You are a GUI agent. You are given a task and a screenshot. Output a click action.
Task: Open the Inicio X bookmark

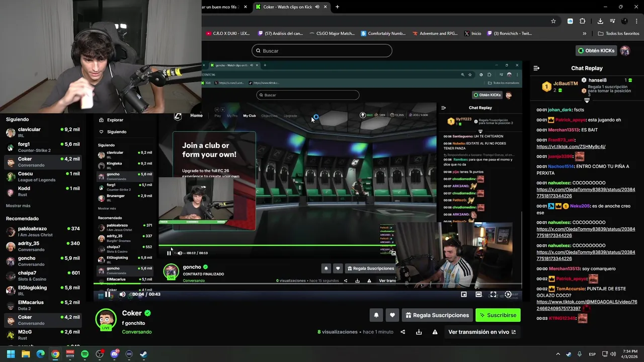click(472, 34)
